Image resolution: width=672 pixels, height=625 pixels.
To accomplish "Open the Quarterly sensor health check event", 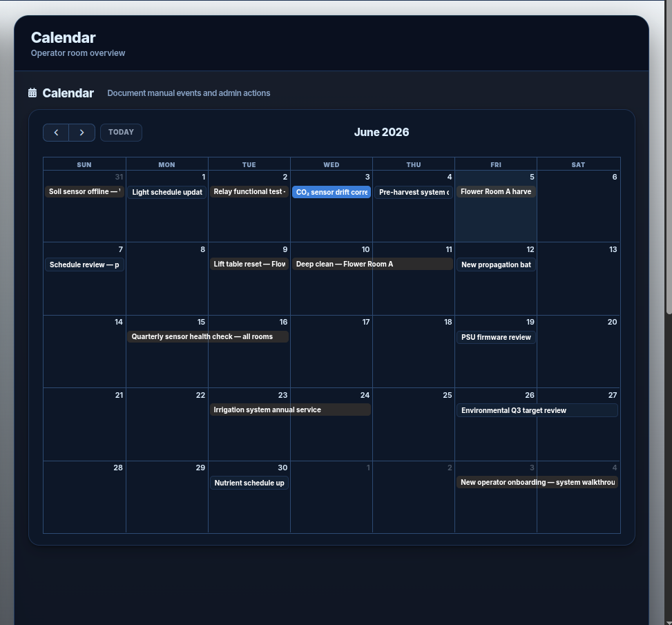I will (208, 336).
